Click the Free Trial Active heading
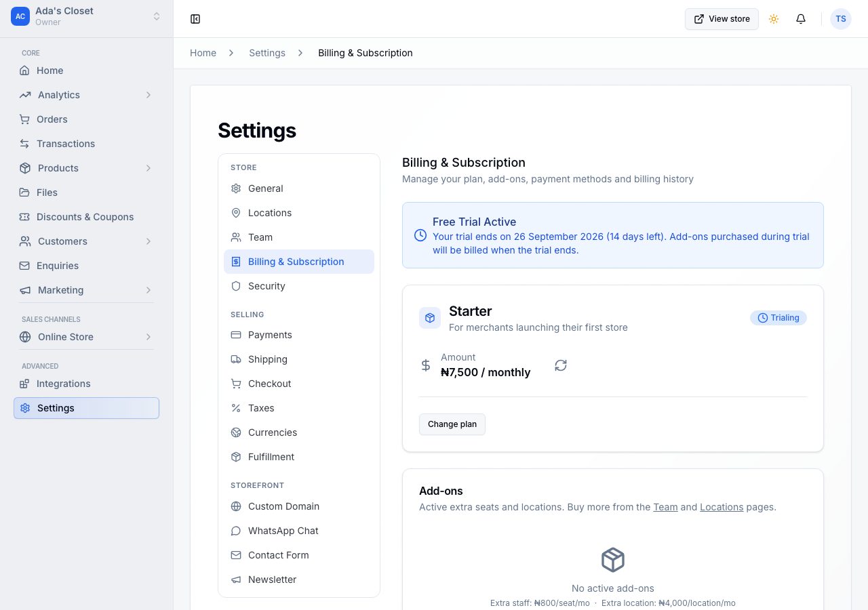The width and height of the screenshot is (868, 610). [x=474, y=222]
